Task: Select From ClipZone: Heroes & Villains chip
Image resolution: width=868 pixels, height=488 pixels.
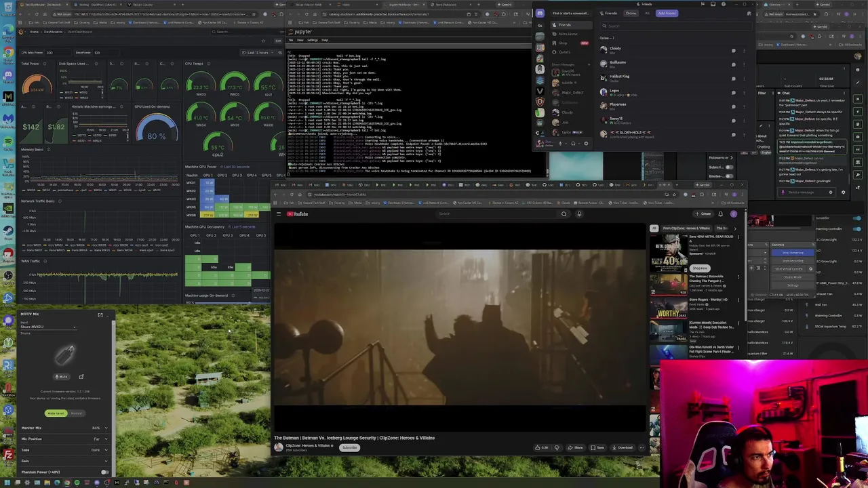Action: tap(686, 228)
